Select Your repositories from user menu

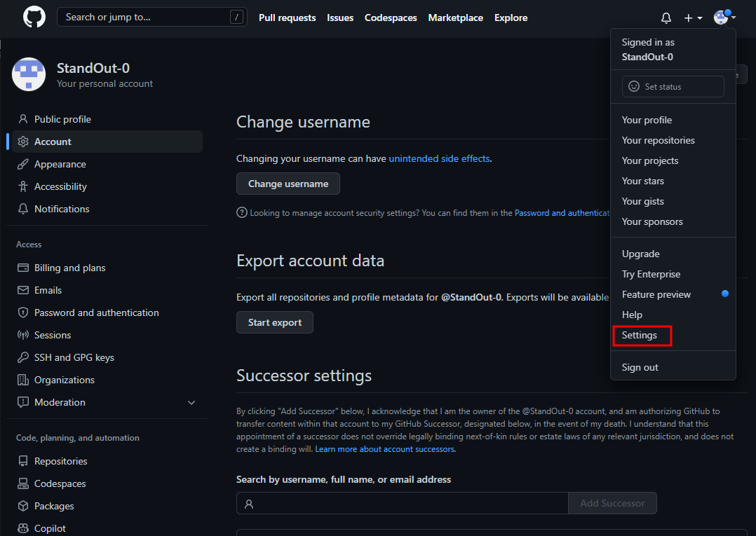click(x=673, y=140)
